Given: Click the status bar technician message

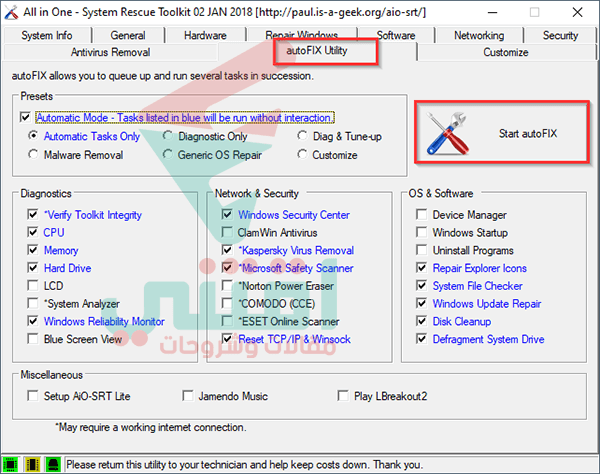Looking at the screenshot, I should tap(245, 464).
